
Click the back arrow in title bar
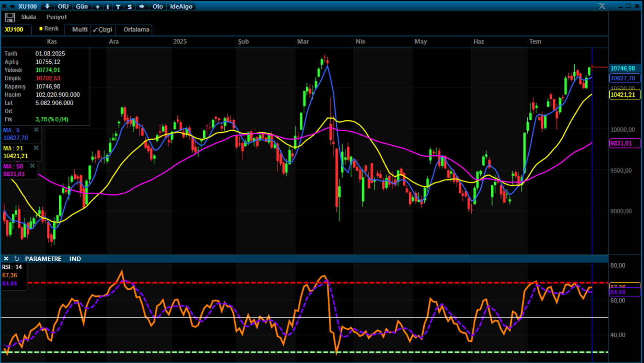(x=12, y=6)
